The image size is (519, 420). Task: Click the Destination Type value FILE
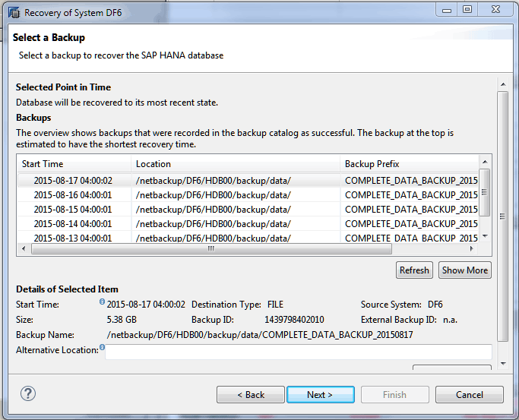pyautogui.click(x=275, y=305)
